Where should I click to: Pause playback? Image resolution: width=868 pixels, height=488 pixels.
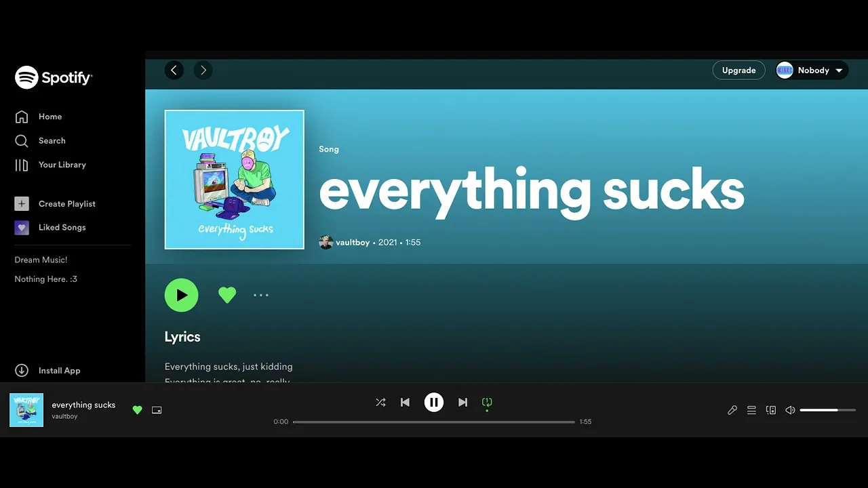coord(434,403)
